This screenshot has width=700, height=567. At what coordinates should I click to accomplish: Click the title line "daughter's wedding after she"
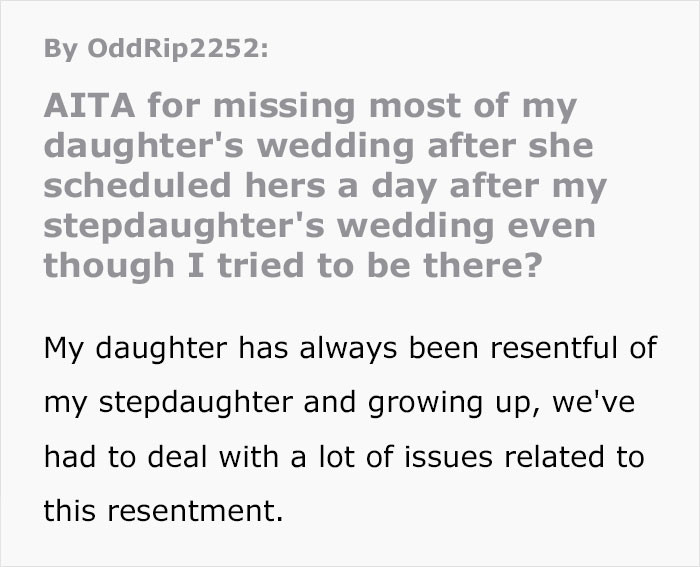click(x=319, y=146)
